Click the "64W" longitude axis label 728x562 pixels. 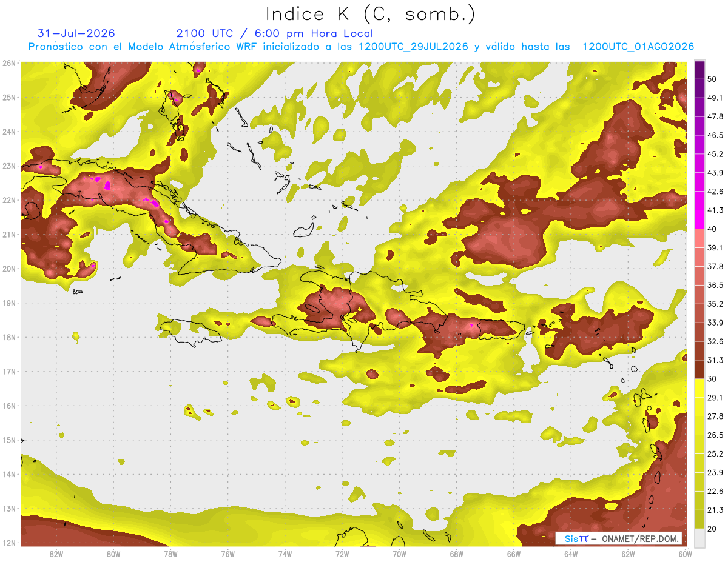[x=571, y=554]
